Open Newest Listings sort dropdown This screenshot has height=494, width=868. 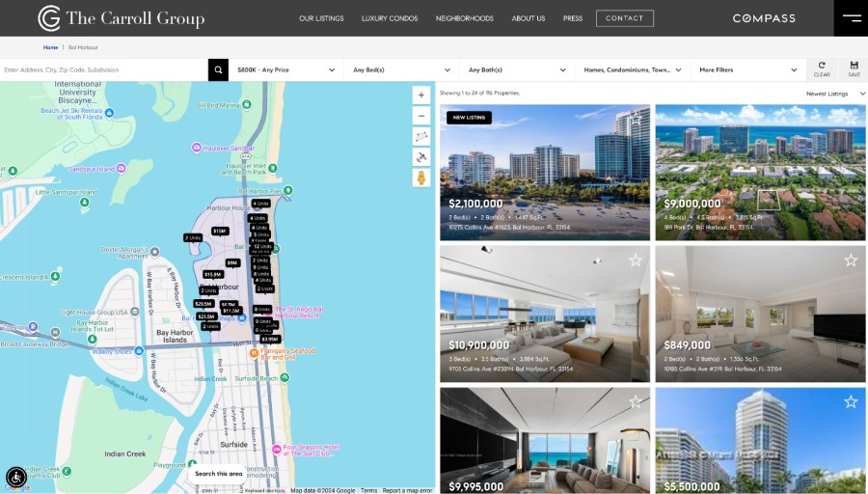click(x=835, y=94)
